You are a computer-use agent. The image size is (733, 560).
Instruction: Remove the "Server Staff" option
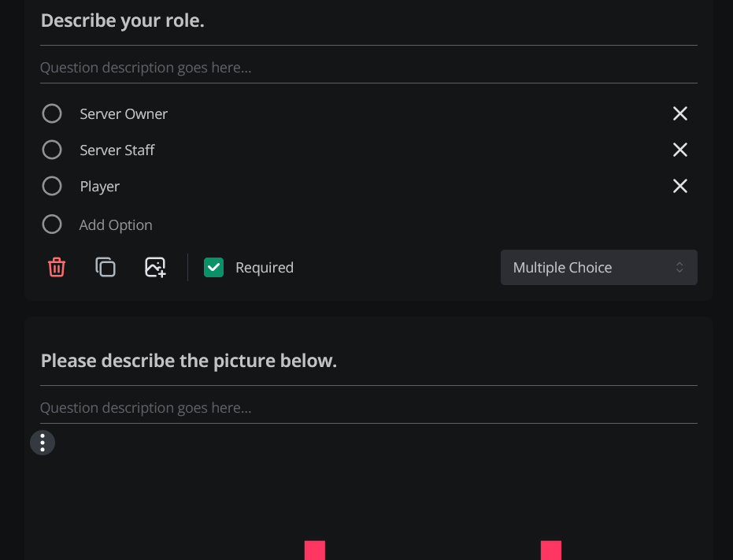(x=679, y=150)
